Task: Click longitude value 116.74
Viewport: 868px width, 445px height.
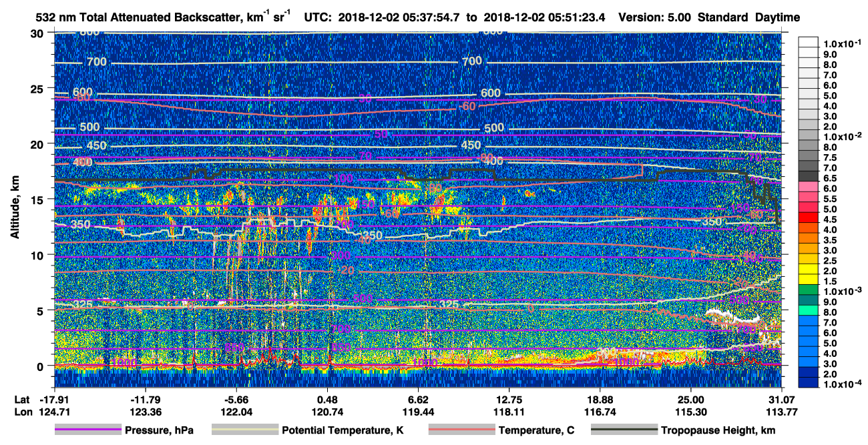Action: (601, 412)
